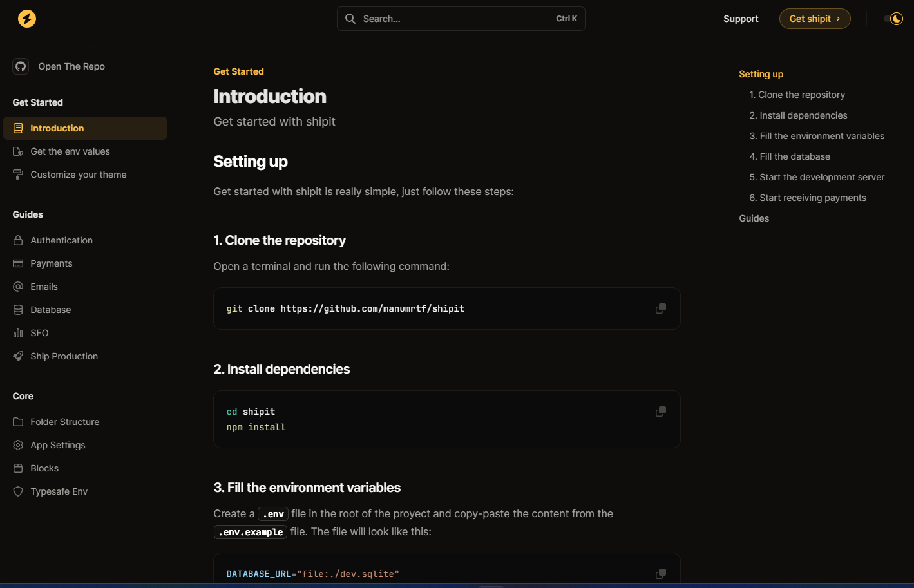914x588 pixels.
Task: Jump to 1. Clone the repository in contents
Action: 797,95
